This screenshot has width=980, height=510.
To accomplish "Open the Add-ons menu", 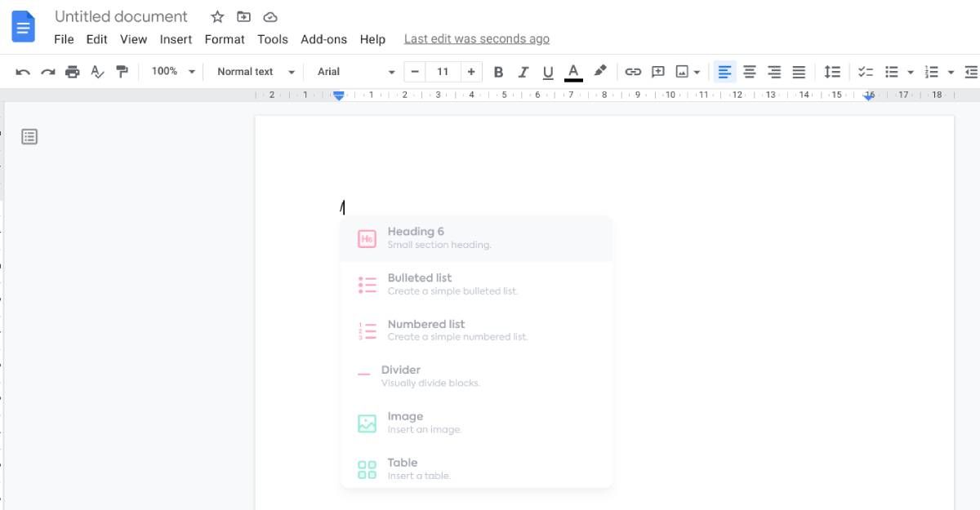I will coord(323,39).
